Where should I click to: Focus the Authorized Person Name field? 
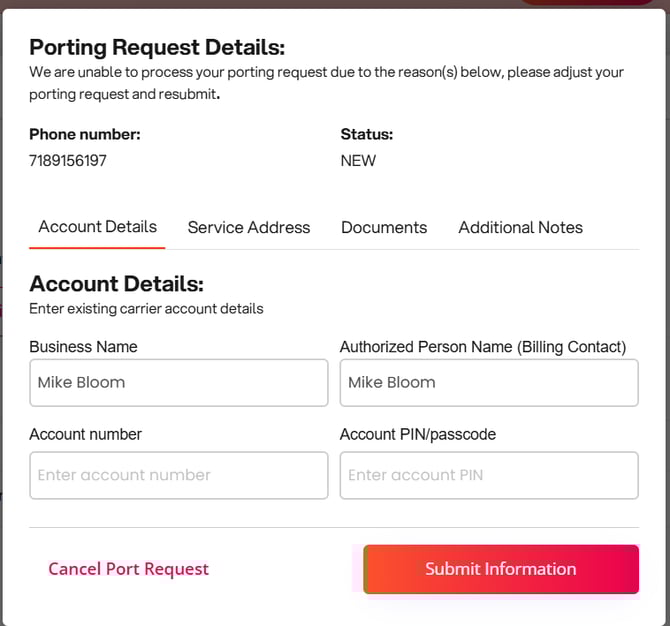click(x=489, y=383)
